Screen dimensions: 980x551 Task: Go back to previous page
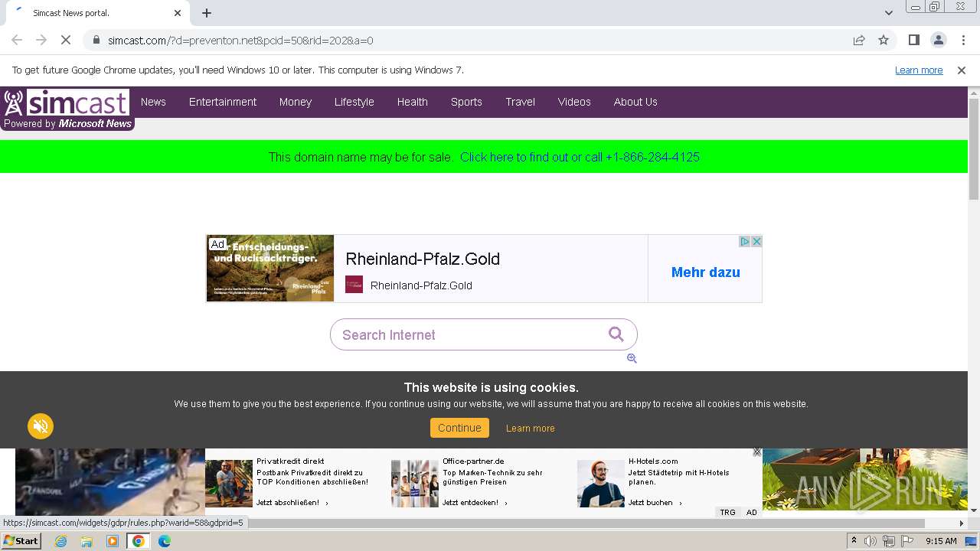coord(17,40)
